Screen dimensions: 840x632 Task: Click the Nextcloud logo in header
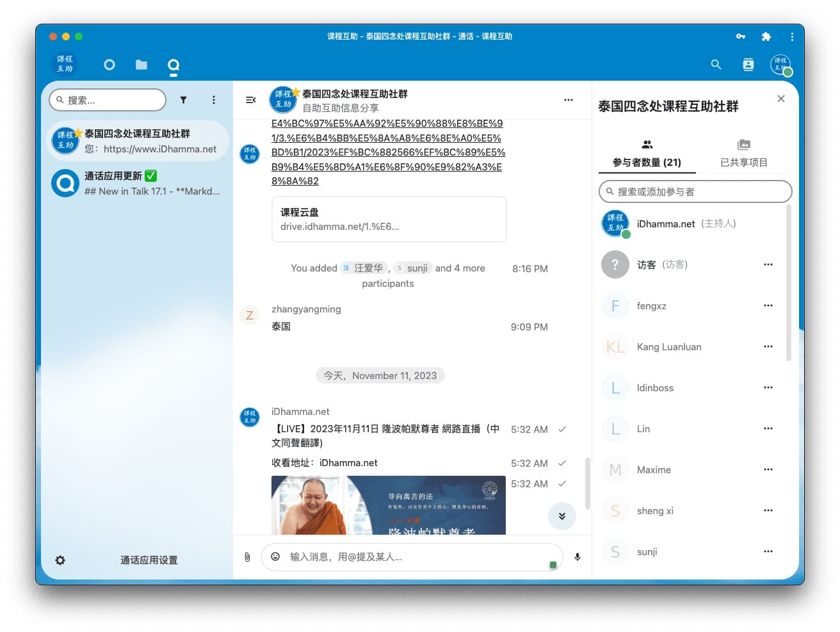point(65,64)
